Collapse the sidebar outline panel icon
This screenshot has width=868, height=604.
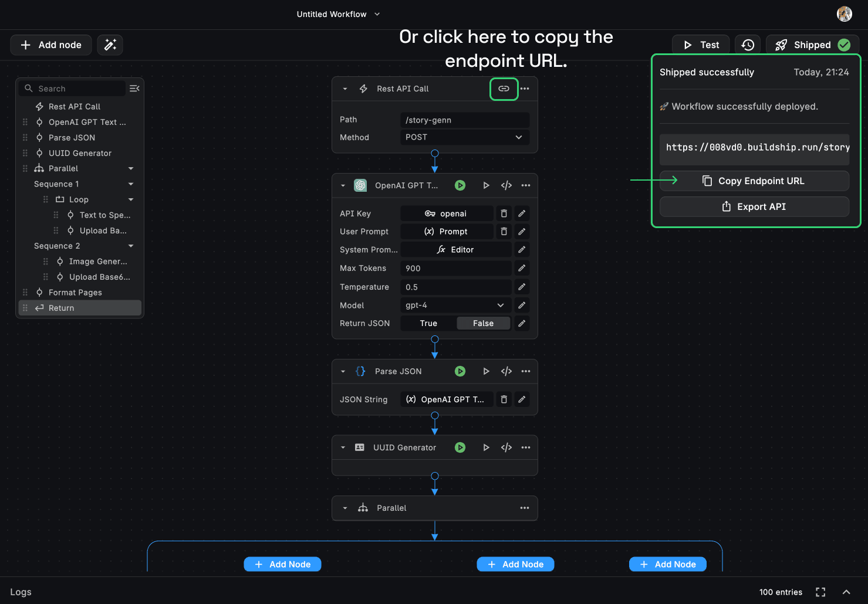point(134,89)
